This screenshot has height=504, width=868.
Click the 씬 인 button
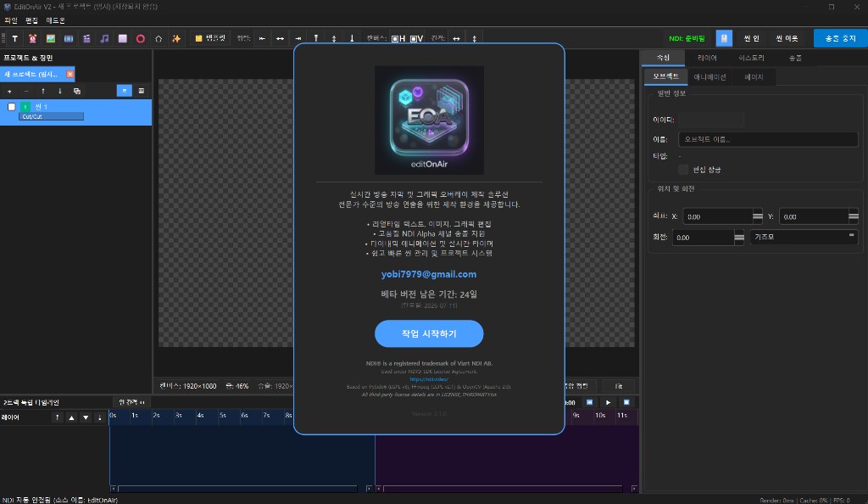point(752,38)
